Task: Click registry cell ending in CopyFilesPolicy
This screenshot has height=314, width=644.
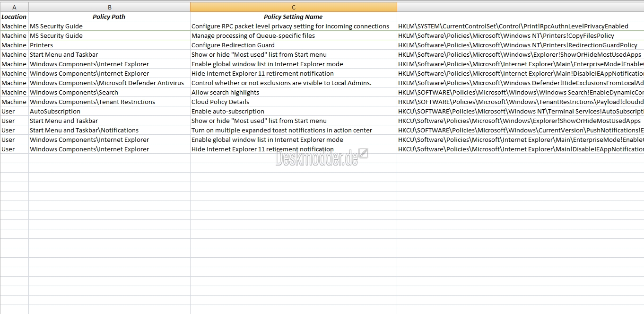Action: click(521, 35)
